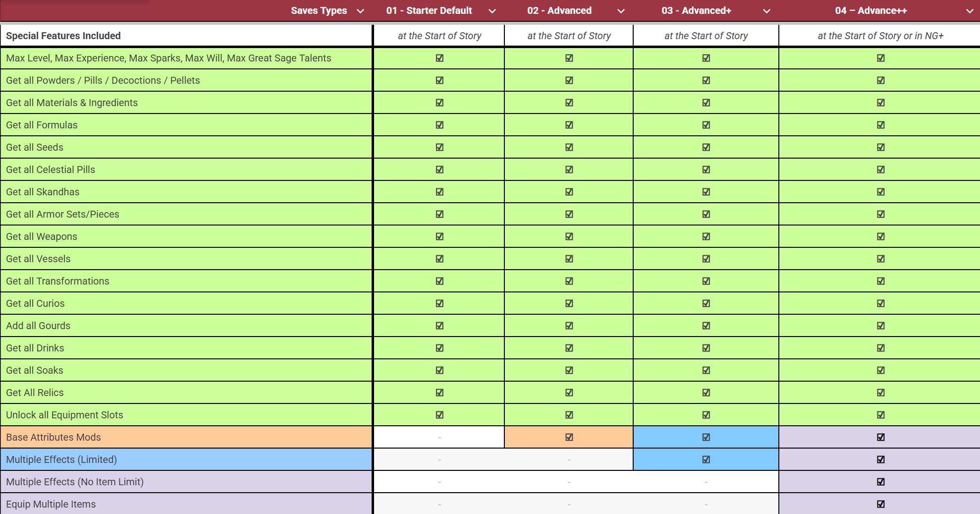980x514 pixels.
Task: Toggle Advanced checkbox for Get all Weapons
Action: (x=569, y=236)
